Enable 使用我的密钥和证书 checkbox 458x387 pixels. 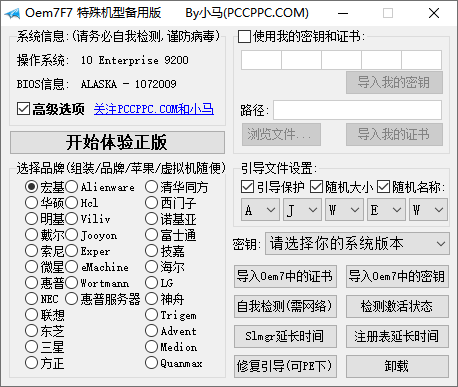tap(244, 36)
